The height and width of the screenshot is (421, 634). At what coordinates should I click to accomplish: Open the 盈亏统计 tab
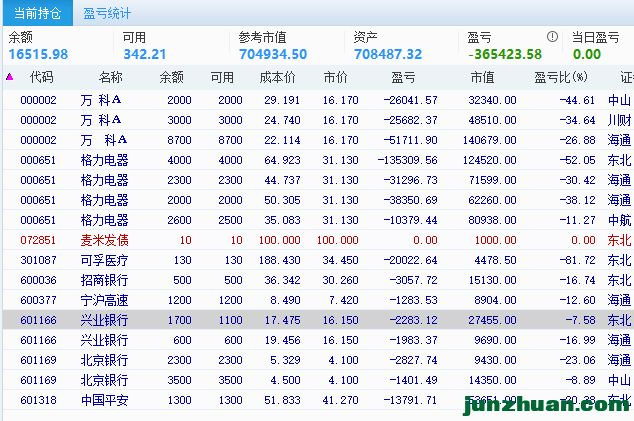click(107, 13)
